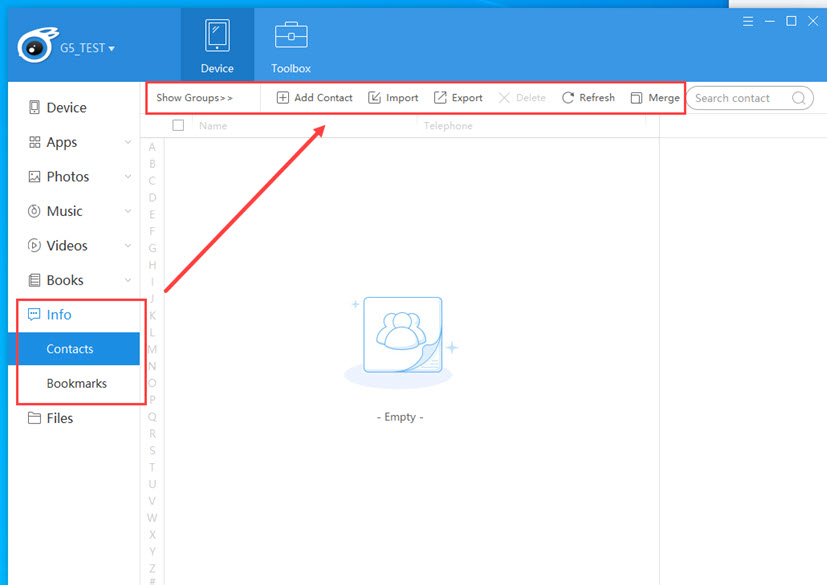This screenshot has width=827, height=585.
Task: Click the iTools eye logo
Action: (x=36, y=45)
